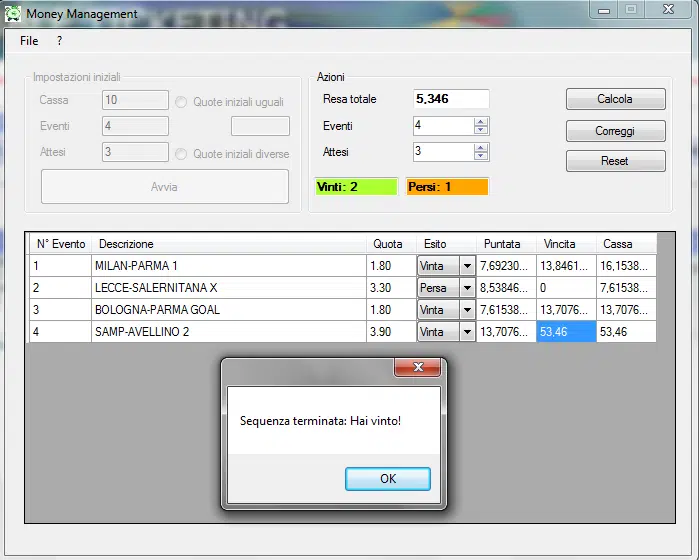The height and width of the screenshot is (560, 699).
Task: Click the Calcola button
Action: (x=615, y=99)
